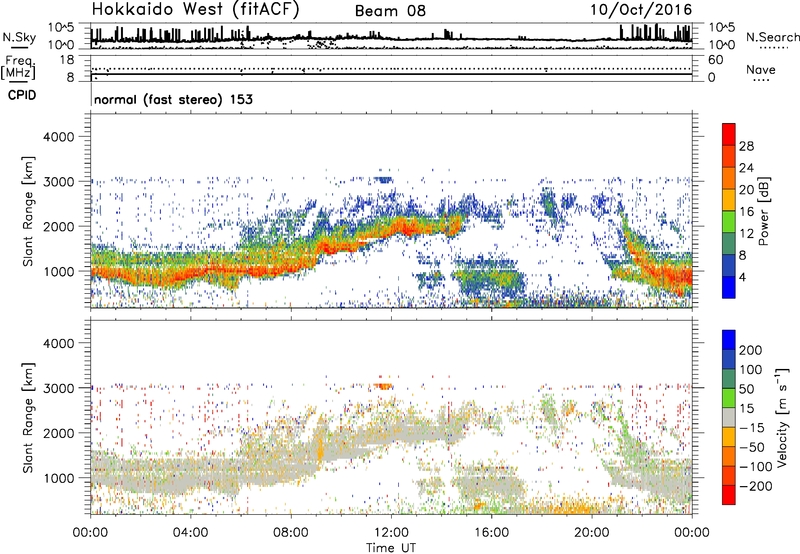The image size is (800, 554).
Task: Click 'Slant Range [km]' label of power panel
Action: (28, 211)
